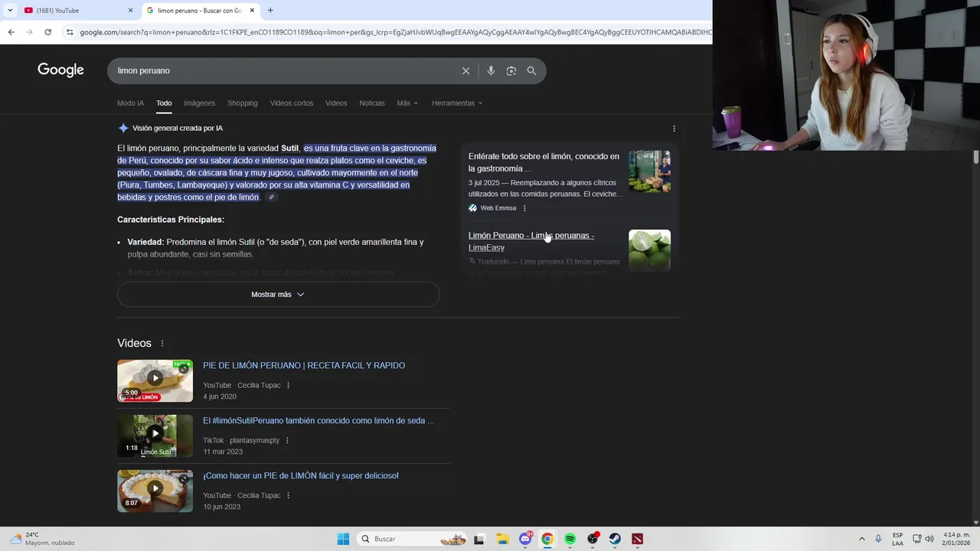Expand the AI overview with Mostrar más
The image size is (980, 551).
pos(278,295)
